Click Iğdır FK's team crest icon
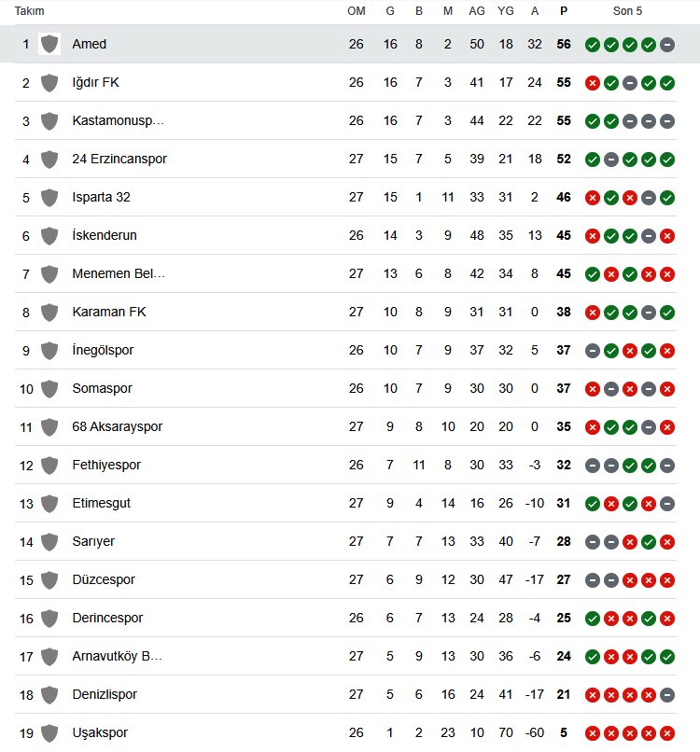 49,82
